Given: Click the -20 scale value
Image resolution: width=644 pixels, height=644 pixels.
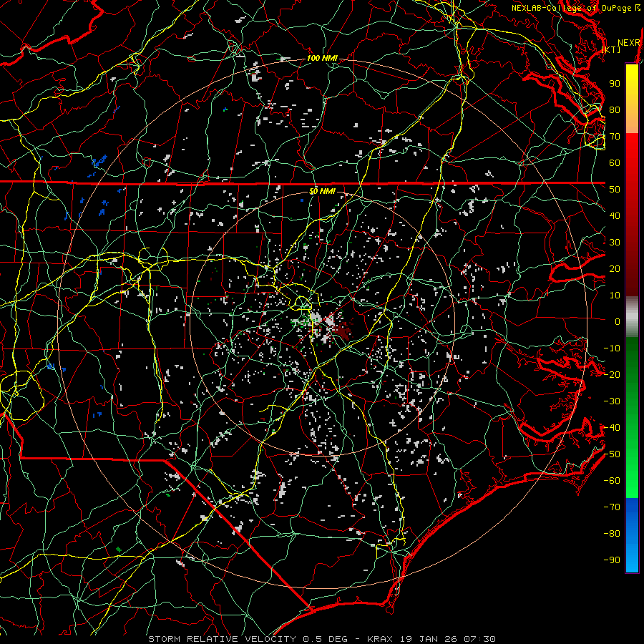Looking at the screenshot, I should coord(612,375).
